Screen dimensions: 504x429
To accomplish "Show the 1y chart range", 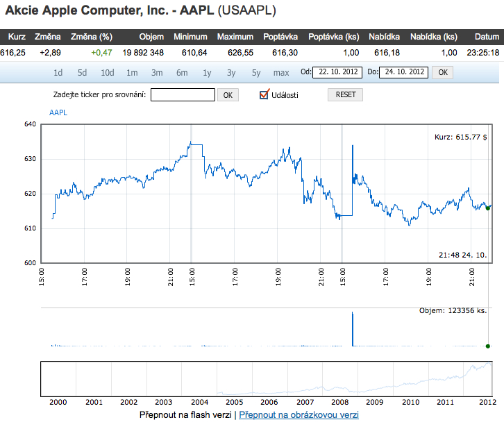I will click(207, 73).
